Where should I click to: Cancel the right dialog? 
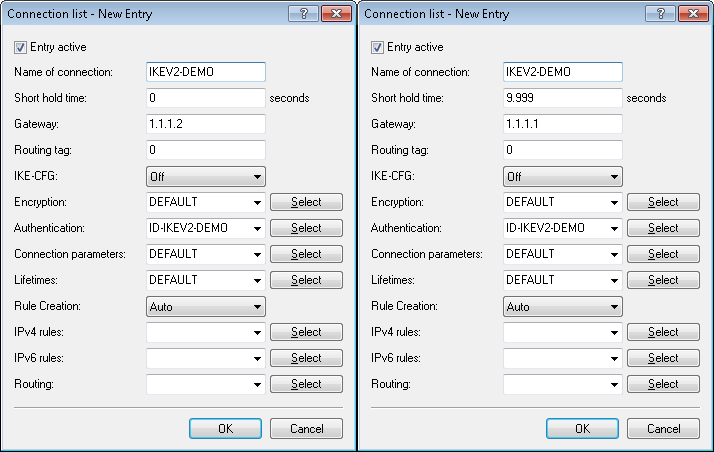coord(662,428)
